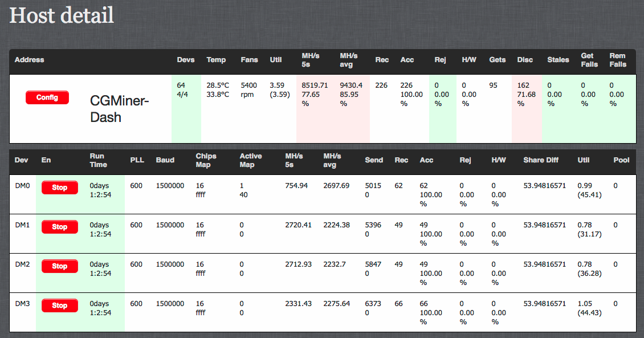Click the 64 devices value
The image size is (644, 338).
(x=181, y=85)
